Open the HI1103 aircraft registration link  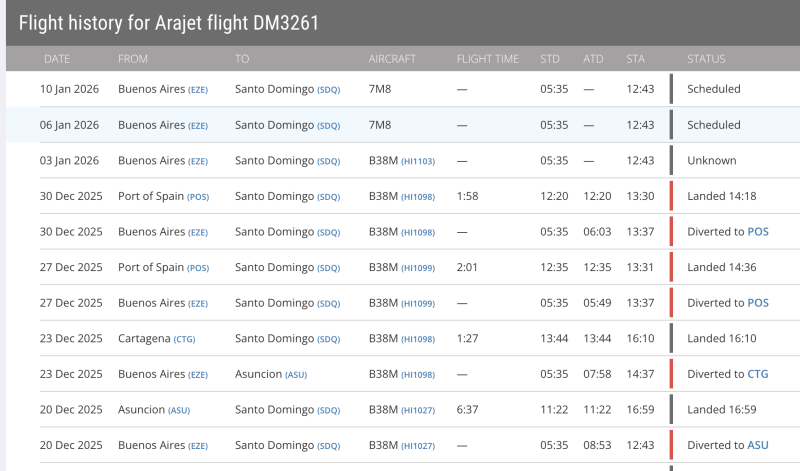tap(418, 161)
